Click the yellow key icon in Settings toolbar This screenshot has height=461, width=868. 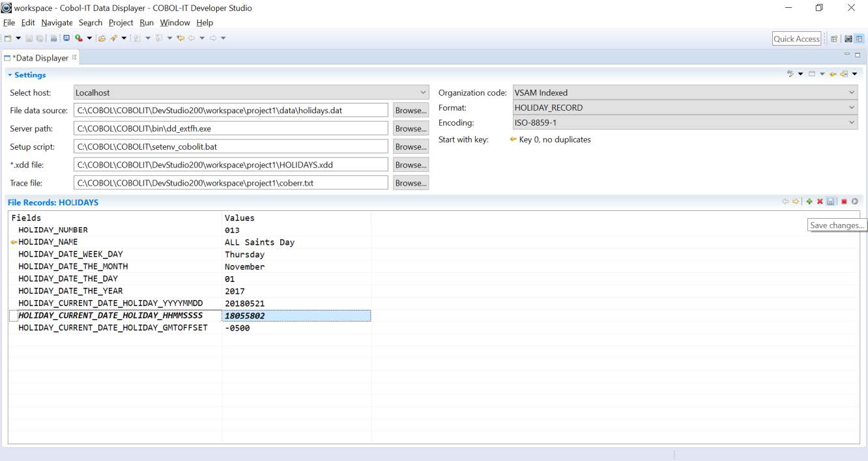point(833,74)
